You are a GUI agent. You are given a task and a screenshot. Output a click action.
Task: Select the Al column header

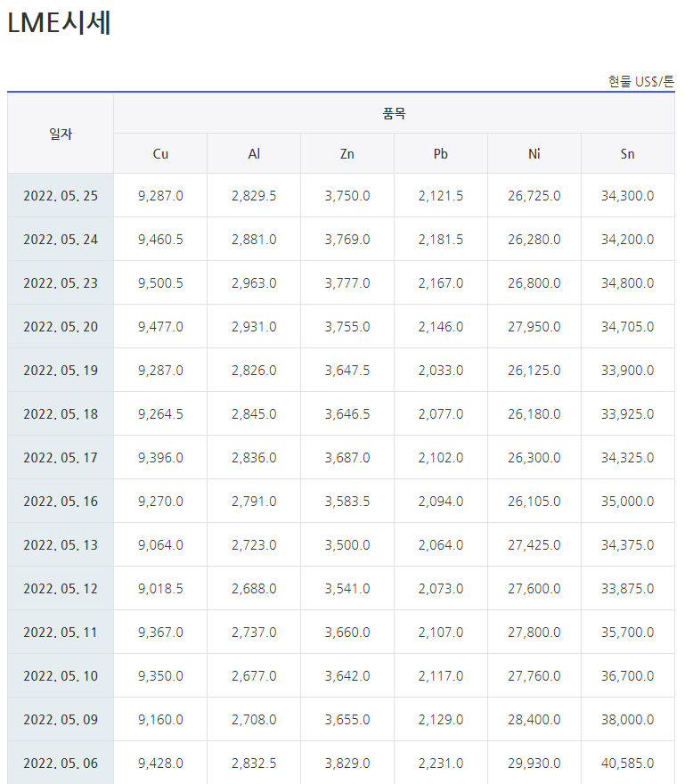coord(254,153)
